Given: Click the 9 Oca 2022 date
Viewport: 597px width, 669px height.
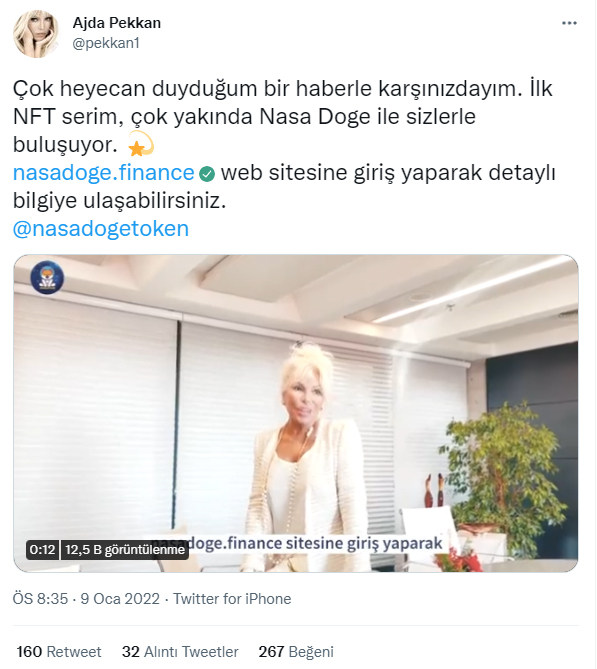Looking at the screenshot, I should (120, 599).
